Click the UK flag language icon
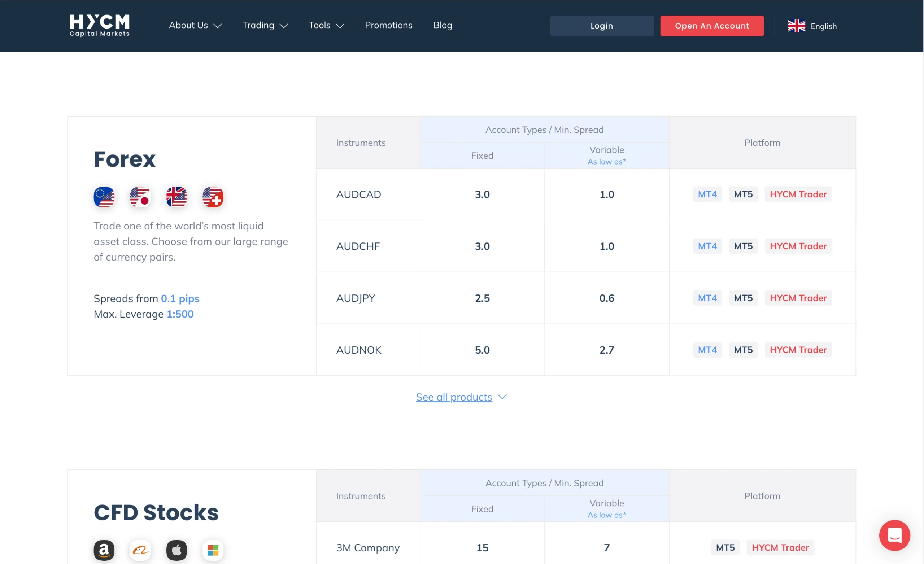Viewport: 924px width, 564px height. coord(797,26)
